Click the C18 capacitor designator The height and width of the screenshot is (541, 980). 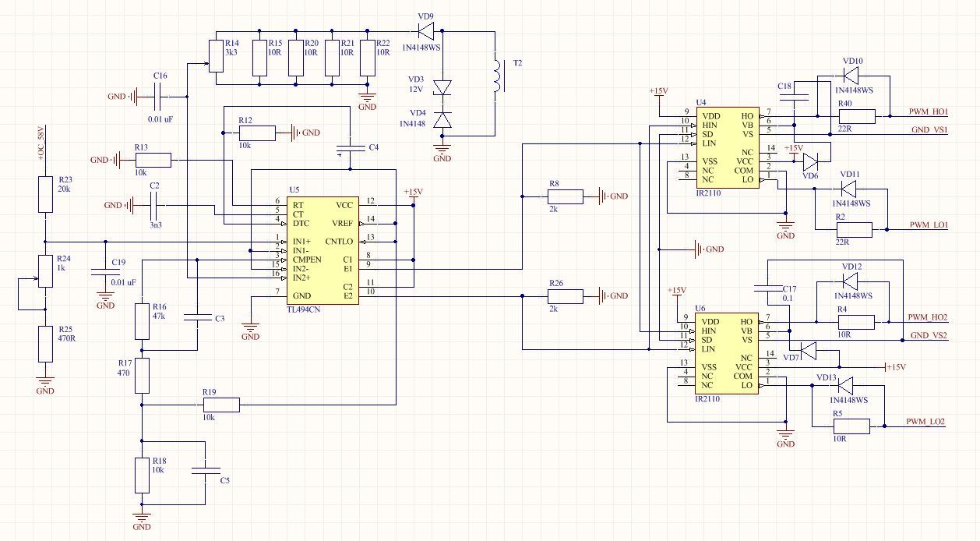784,86
